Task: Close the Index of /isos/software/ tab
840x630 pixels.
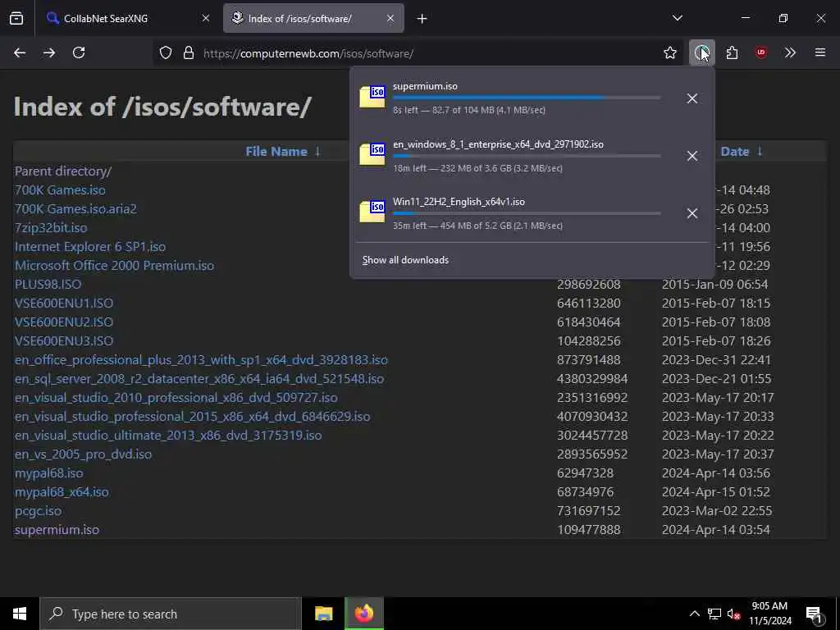Action: coord(390,18)
